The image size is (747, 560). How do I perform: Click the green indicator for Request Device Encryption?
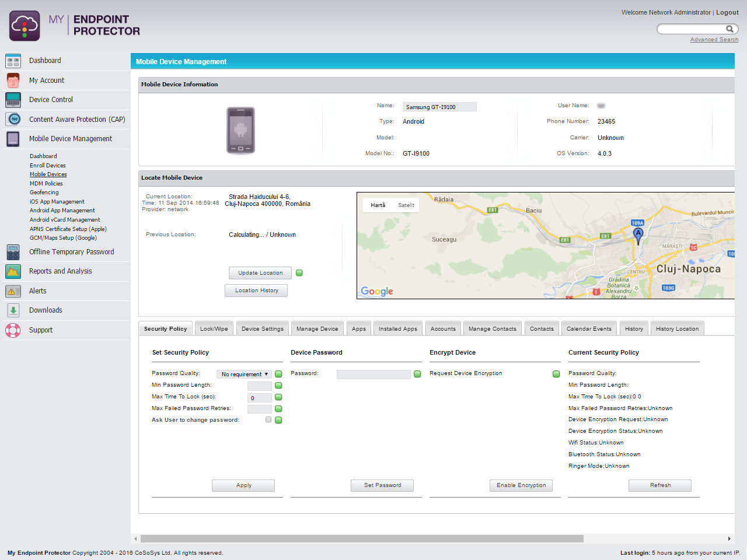556,374
